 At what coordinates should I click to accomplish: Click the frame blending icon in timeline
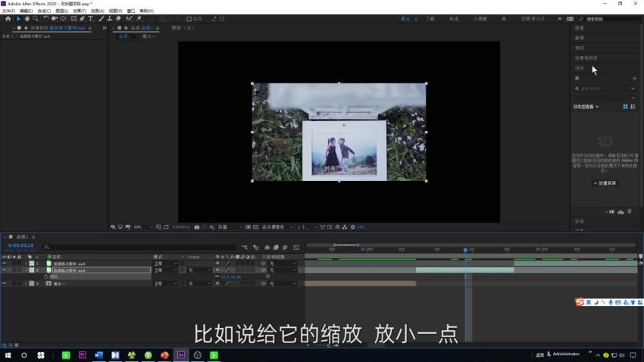click(276, 248)
